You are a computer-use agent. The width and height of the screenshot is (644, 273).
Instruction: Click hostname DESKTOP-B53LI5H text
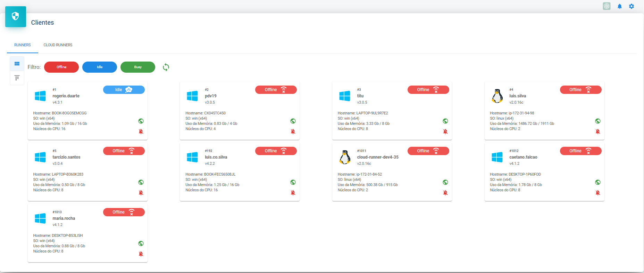click(67, 235)
